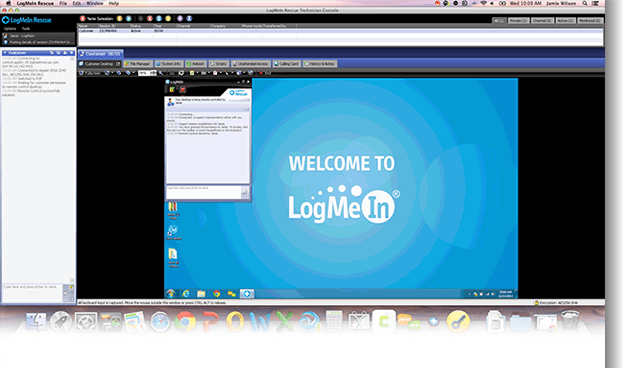The height and width of the screenshot is (368, 630).
Task: Open the Unattended Access tab
Action: (x=250, y=64)
